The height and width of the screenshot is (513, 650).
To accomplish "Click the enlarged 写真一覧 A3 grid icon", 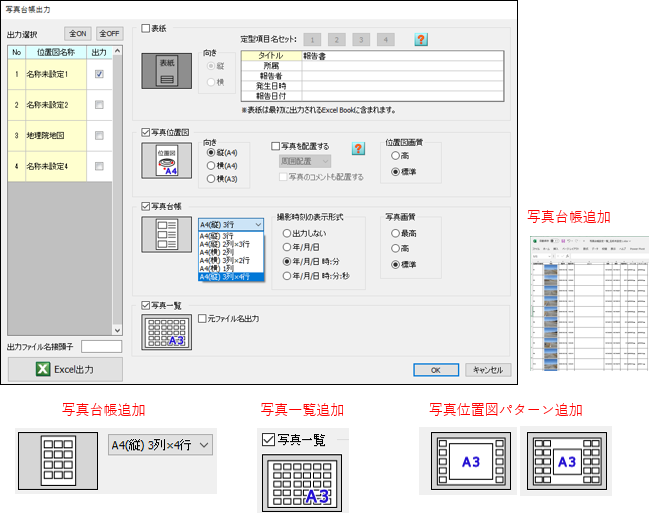I will click(x=302, y=483).
